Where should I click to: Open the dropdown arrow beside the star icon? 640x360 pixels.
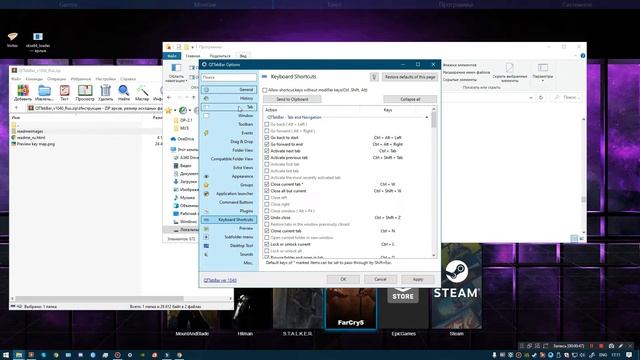[x=175, y=110]
